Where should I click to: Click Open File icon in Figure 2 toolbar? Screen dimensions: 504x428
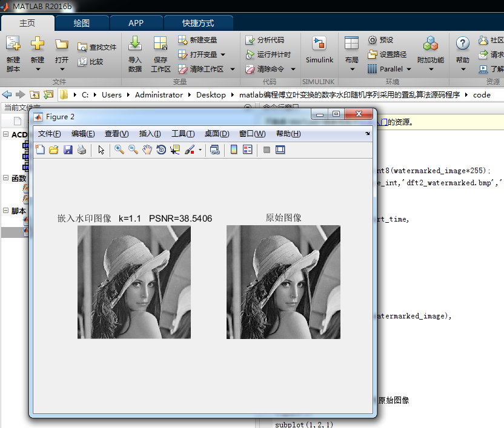[x=54, y=150]
